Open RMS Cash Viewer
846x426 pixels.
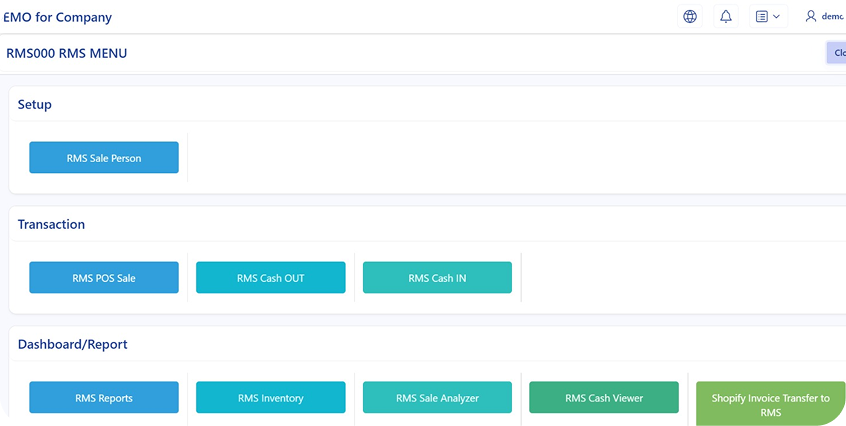603,398
